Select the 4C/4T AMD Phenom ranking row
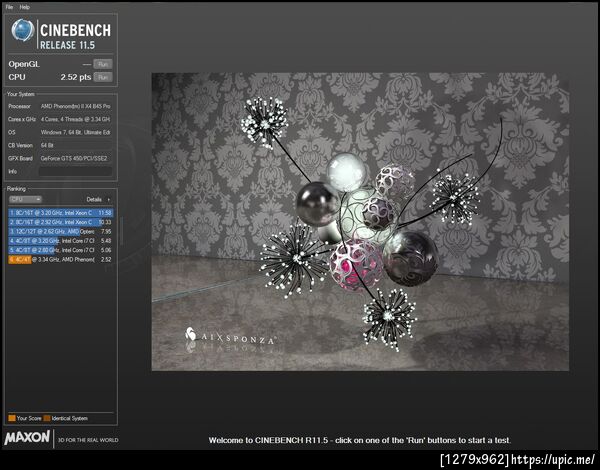The height and width of the screenshot is (470, 600). click(x=60, y=259)
